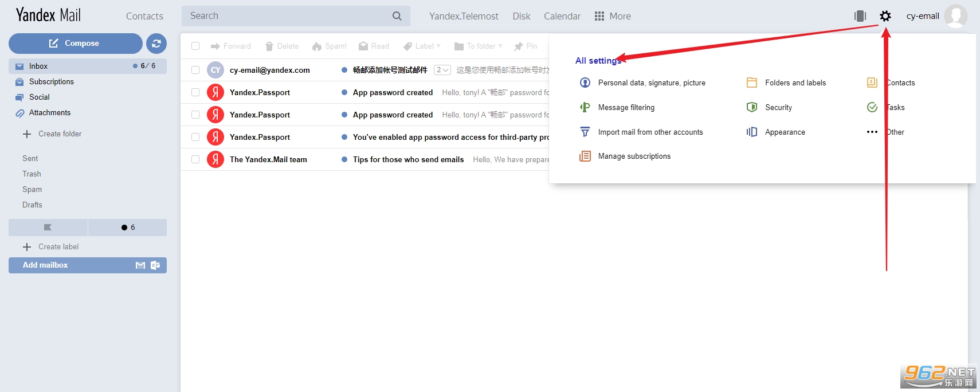Open the Spam folder
The image size is (980, 392).
(x=32, y=189)
